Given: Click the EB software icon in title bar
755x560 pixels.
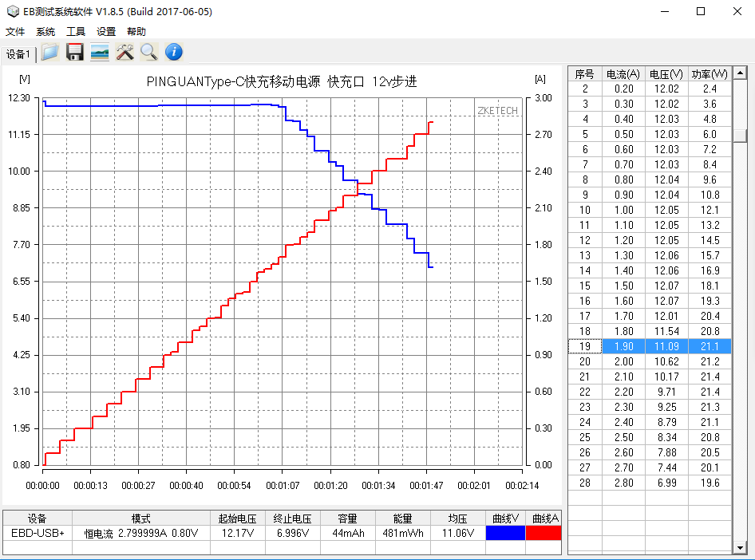Looking at the screenshot, I should (x=13, y=11).
